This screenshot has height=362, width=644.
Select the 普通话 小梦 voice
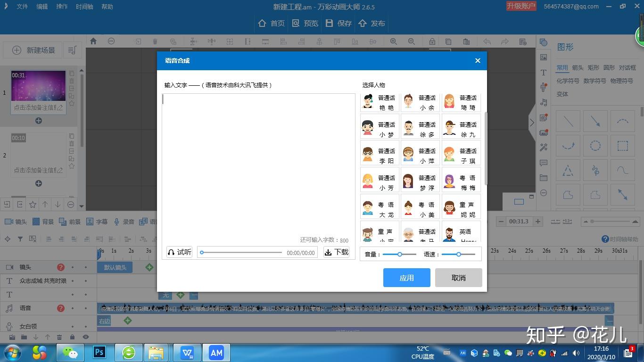tap(380, 126)
